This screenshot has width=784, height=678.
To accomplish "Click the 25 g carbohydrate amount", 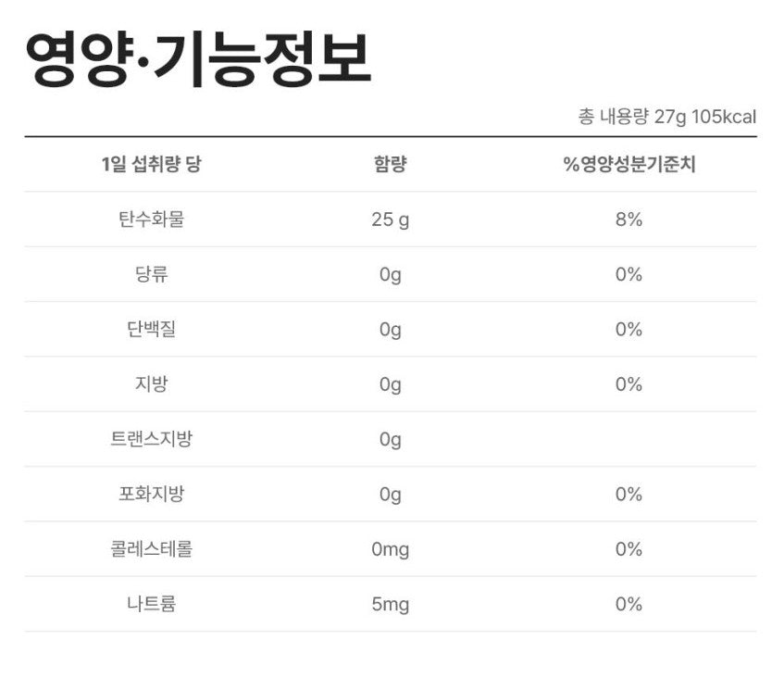I will 390,220.
